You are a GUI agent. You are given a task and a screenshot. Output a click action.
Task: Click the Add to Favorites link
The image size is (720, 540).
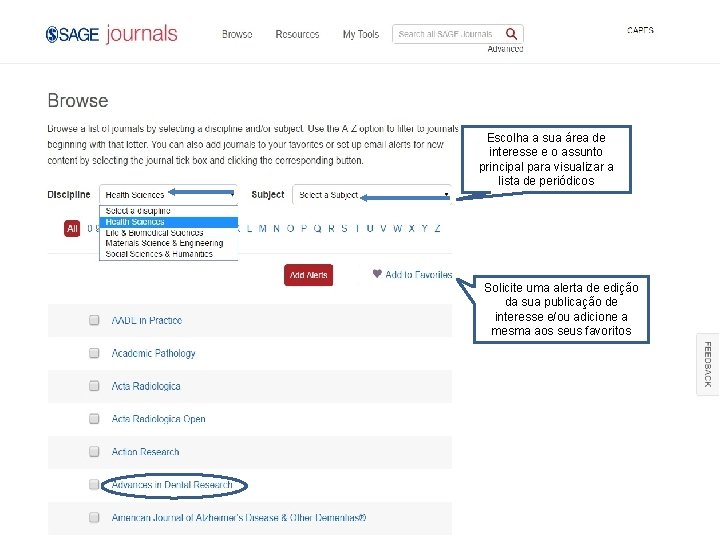pyautogui.click(x=418, y=275)
